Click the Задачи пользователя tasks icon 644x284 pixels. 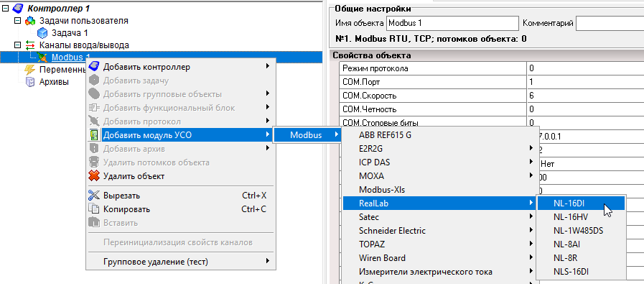pyautogui.click(x=30, y=21)
